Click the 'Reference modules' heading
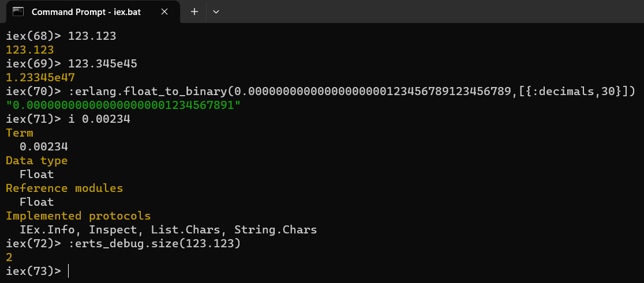 65,188
